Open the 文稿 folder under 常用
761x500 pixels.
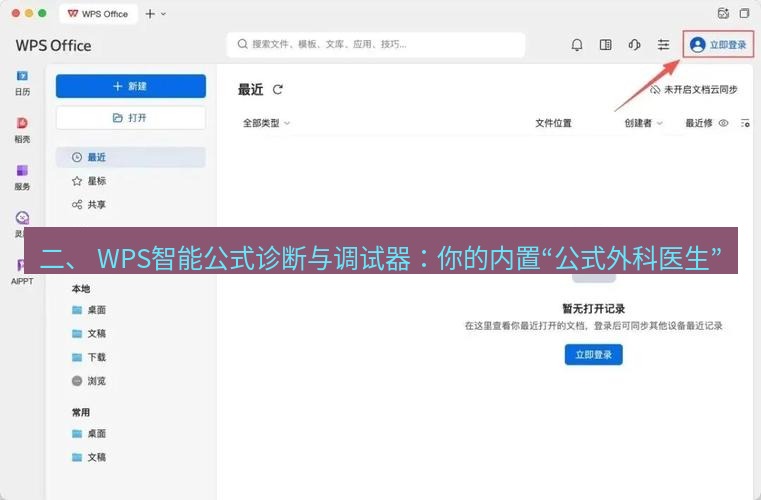coord(89,457)
